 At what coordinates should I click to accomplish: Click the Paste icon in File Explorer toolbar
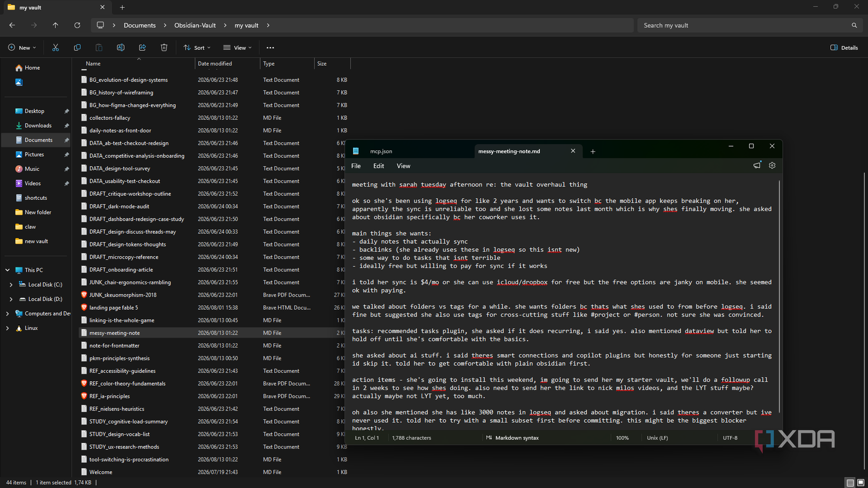(x=99, y=47)
